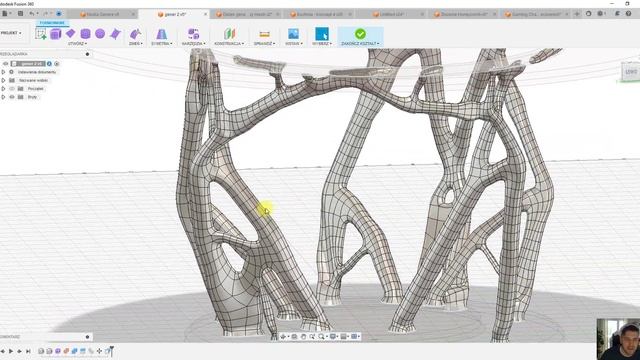Select the Wstaw insert image icon

(293, 34)
